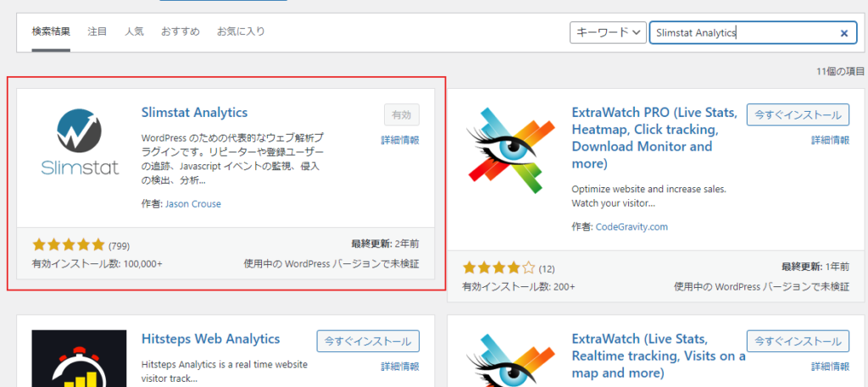This screenshot has height=387, width=868.
Task: Open the CodeGravity.com author link
Action: tap(632, 227)
